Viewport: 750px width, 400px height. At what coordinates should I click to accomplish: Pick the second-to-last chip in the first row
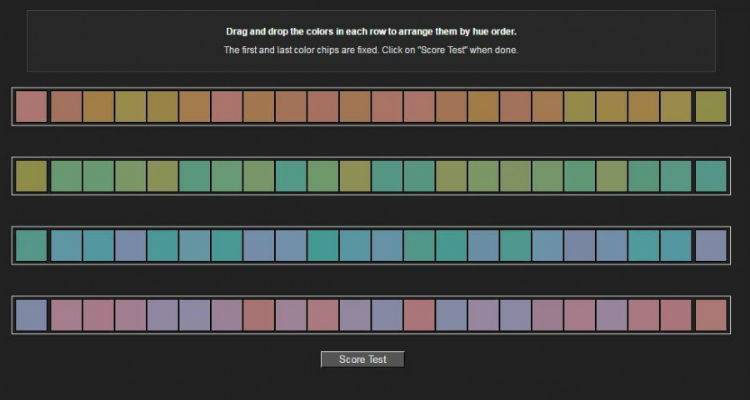coord(676,106)
